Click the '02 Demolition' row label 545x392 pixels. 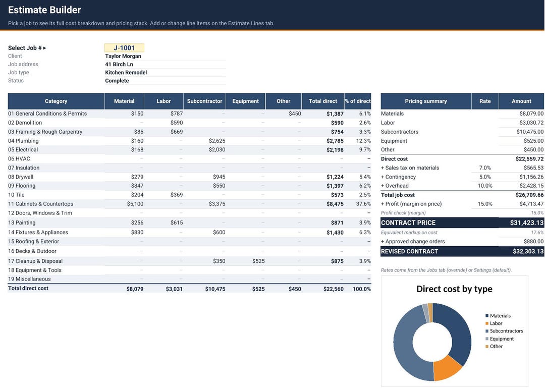tap(25, 123)
